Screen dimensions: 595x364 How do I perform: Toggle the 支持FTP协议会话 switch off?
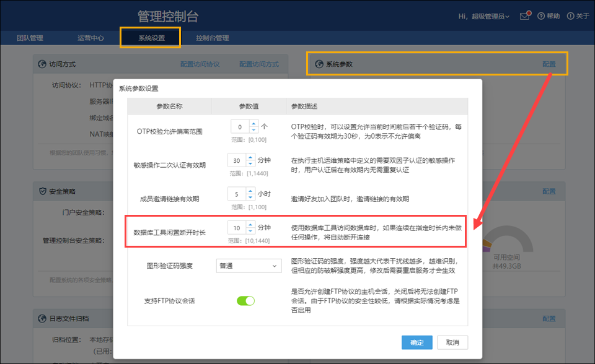[245, 301]
